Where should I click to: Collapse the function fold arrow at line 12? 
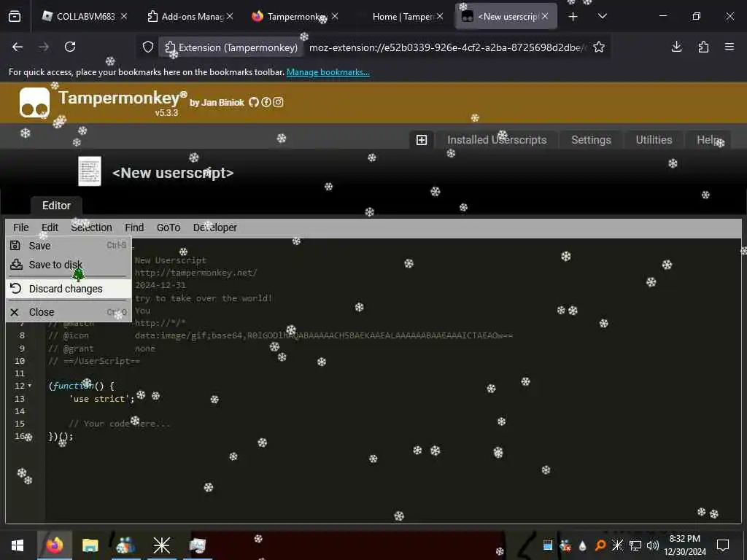29,385
